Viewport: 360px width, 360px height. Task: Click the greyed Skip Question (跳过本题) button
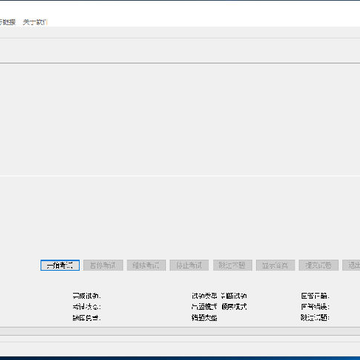pos(233,265)
